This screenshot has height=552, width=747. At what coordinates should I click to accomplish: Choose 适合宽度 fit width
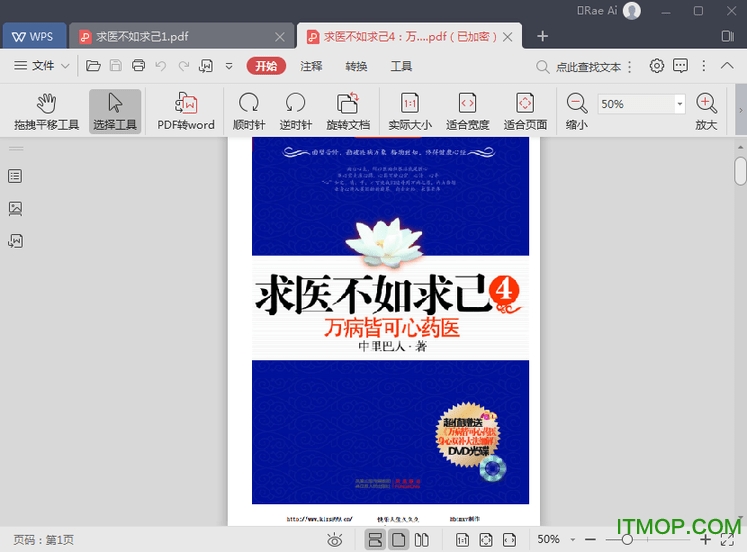pyautogui.click(x=467, y=111)
